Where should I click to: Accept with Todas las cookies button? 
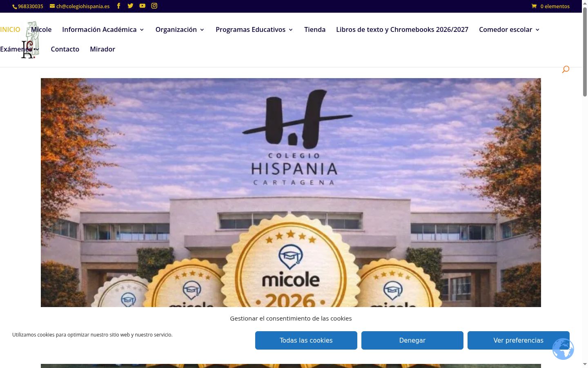[306, 340]
